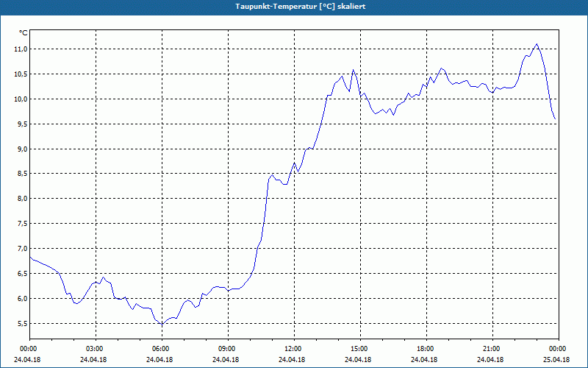Select the 11,0 y-axis label
The width and height of the screenshot is (588, 368).
pyautogui.click(x=21, y=49)
